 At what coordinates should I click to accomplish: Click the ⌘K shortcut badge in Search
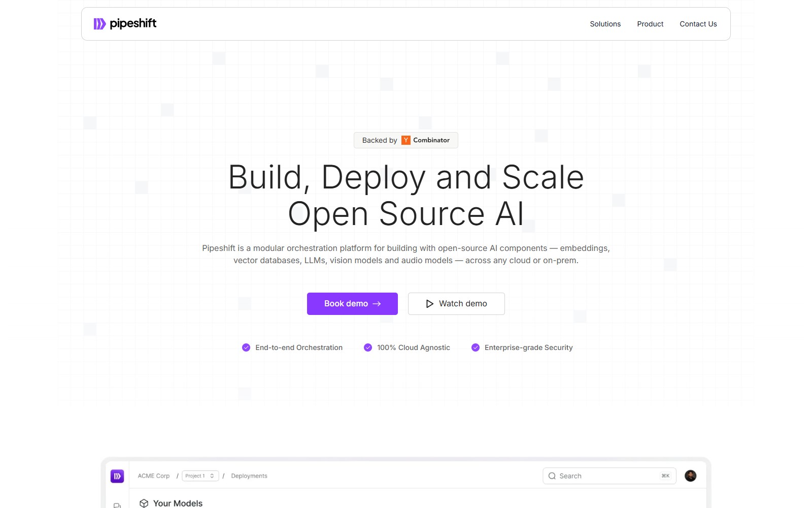click(665, 476)
